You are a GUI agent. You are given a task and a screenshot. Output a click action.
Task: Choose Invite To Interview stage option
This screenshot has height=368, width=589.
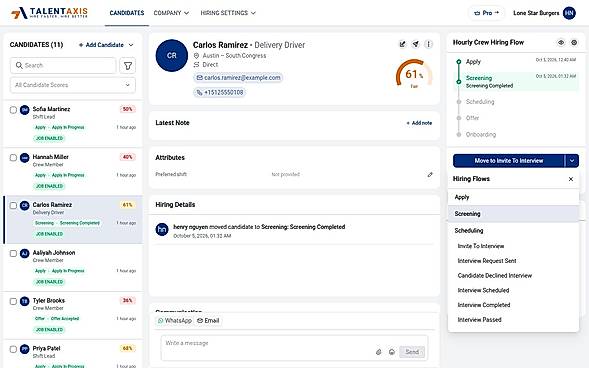coord(481,246)
